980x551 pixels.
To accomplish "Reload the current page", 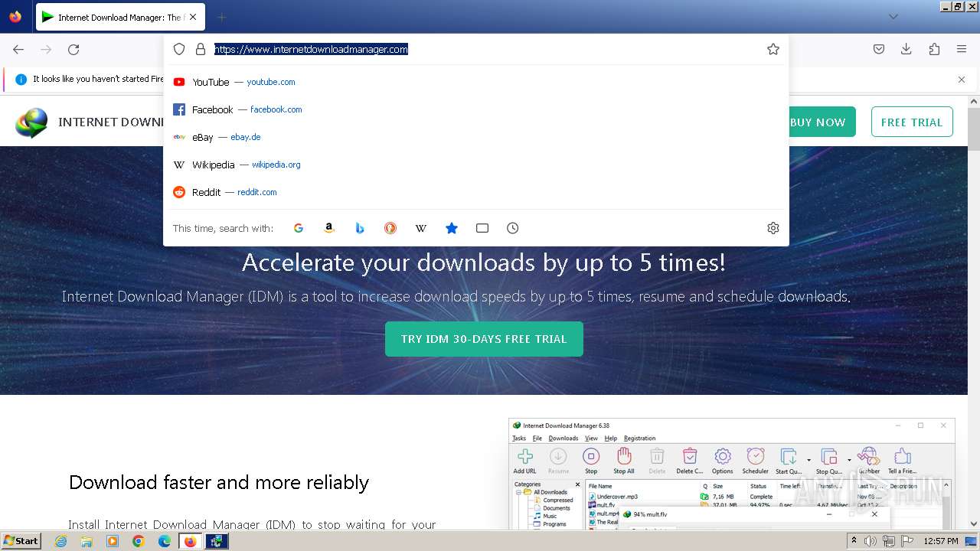I will (x=73, y=49).
